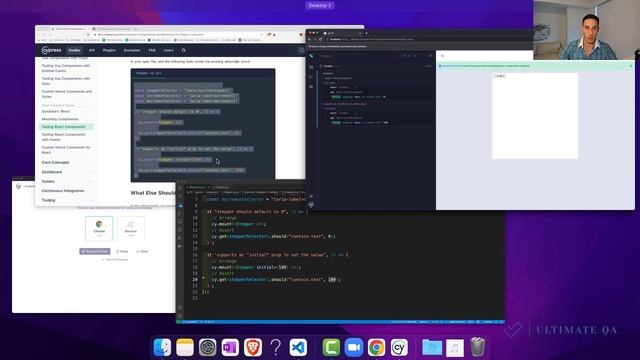Open System Preferences from the Dock
Image resolution: width=640 pixels, height=360 pixels.
point(207,347)
